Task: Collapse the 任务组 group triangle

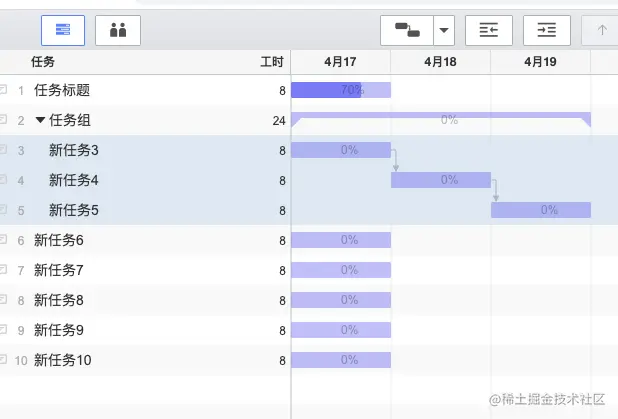Action: click(40, 119)
